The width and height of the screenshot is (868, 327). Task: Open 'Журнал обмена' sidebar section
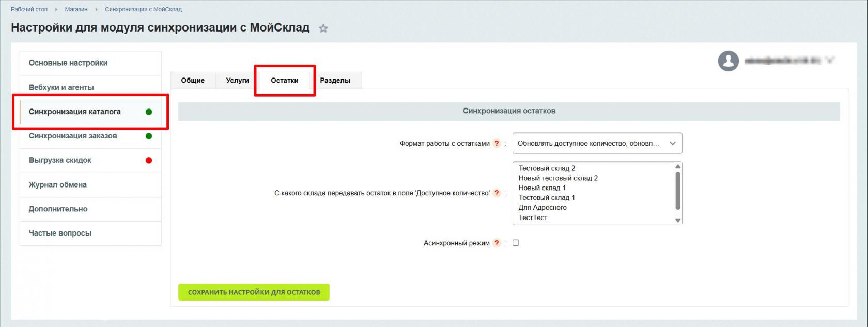[90, 184]
